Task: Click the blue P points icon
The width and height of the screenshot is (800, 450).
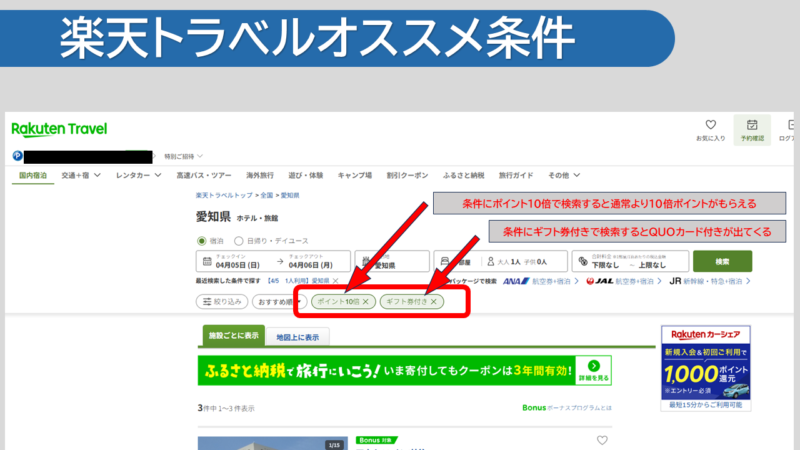Action: point(17,156)
